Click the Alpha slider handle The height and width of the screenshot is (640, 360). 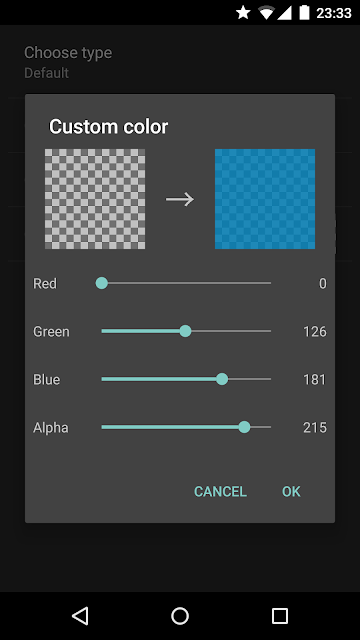tap(244, 427)
